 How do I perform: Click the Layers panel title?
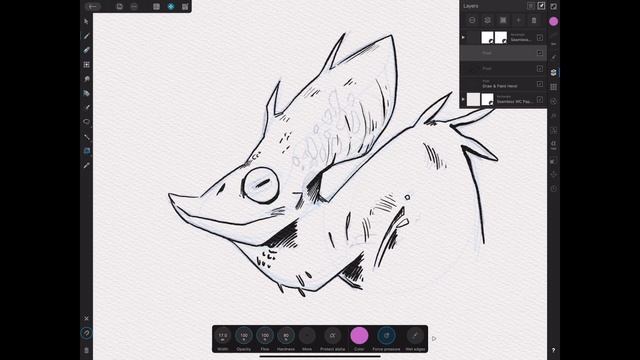471,6
